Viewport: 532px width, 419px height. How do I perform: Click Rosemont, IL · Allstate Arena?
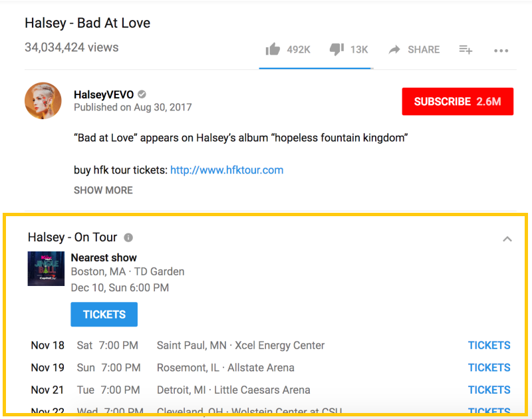click(x=225, y=368)
